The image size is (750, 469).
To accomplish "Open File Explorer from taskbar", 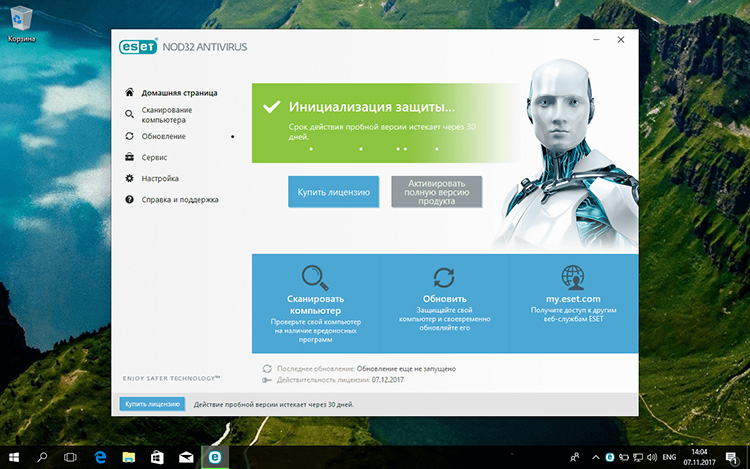I will point(128,458).
